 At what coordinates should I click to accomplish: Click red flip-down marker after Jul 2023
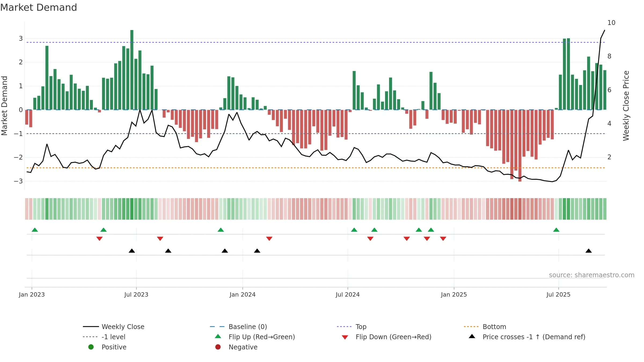pos(160,239)
